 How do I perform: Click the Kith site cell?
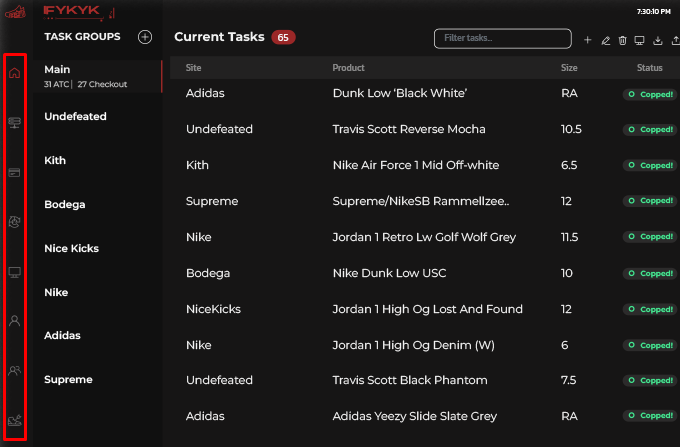tap(197, 165)
